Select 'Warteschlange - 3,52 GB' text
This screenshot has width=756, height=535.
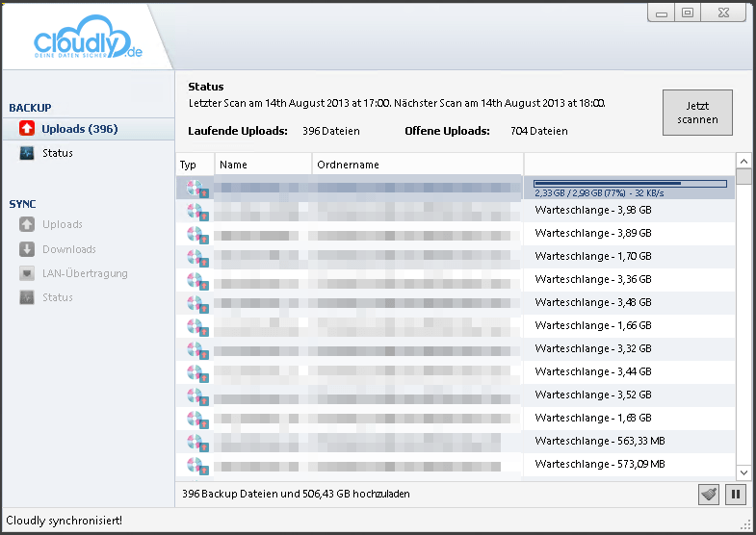click(593, 395)
